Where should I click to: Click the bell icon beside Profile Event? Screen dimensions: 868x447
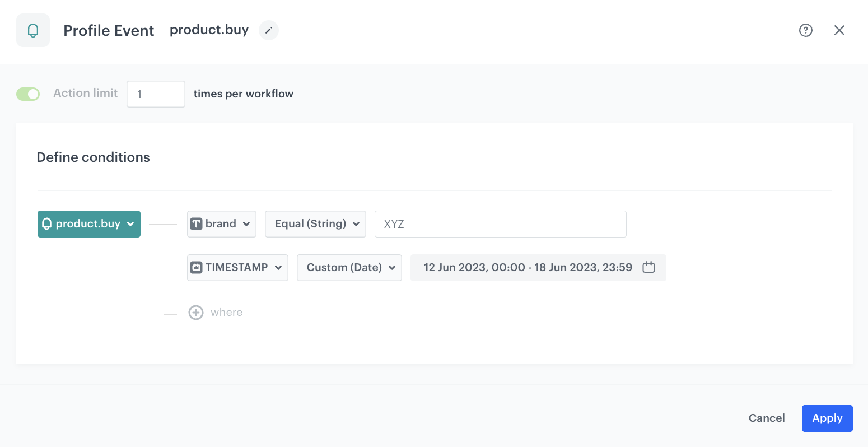coord(33,30)
